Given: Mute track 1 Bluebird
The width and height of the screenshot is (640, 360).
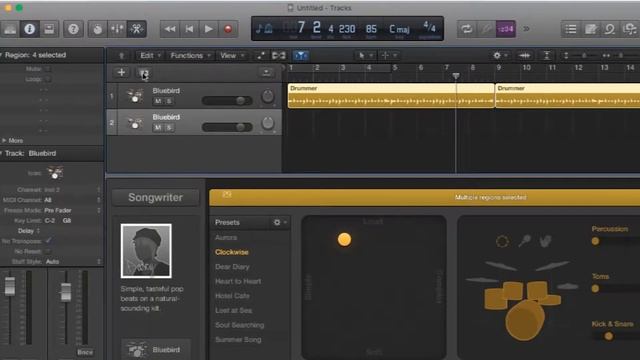Looking at the screenshot, I should tap(158, 101).
